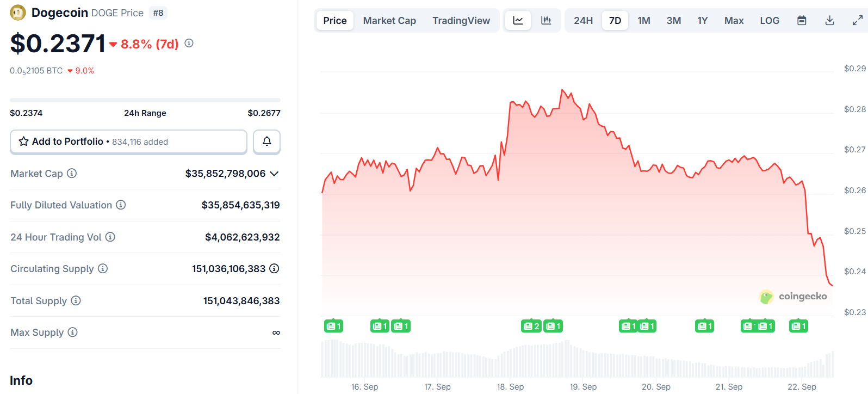
Task: Click the #8 rank badge
Action: (x=158, y=13)
